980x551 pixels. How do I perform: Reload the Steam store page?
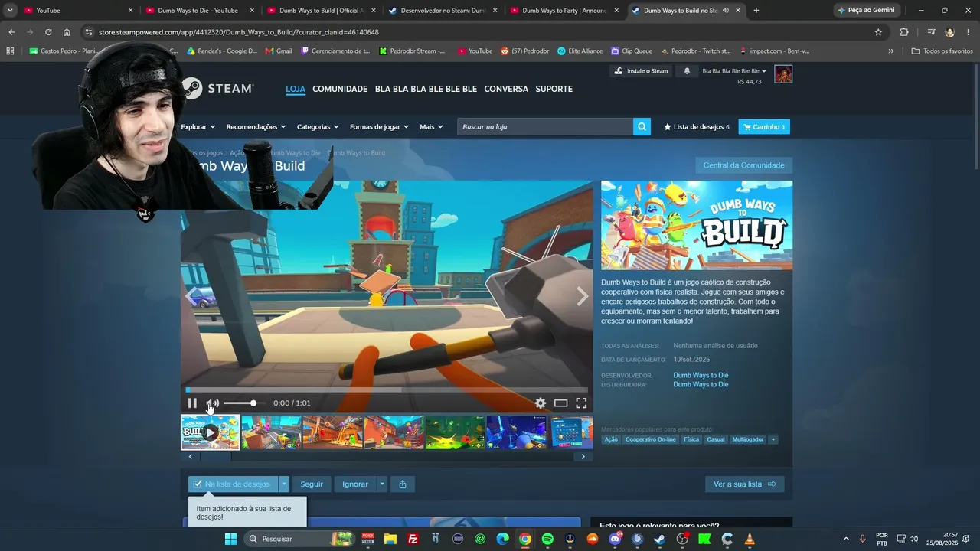48,32
